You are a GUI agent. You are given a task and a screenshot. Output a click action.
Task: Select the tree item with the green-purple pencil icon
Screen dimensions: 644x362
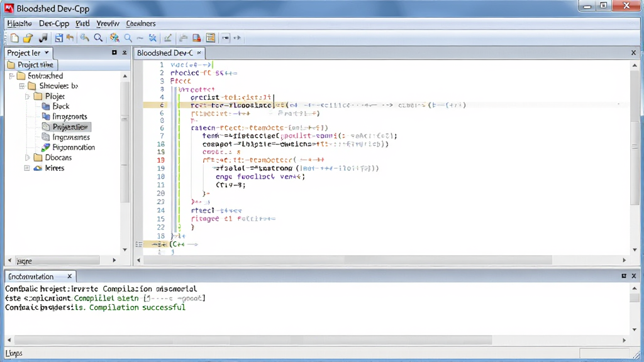click(x=69, y=147)
